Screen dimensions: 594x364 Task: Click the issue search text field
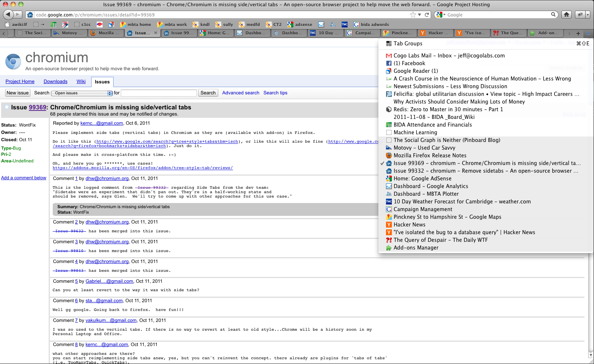[x=159, y=93]
